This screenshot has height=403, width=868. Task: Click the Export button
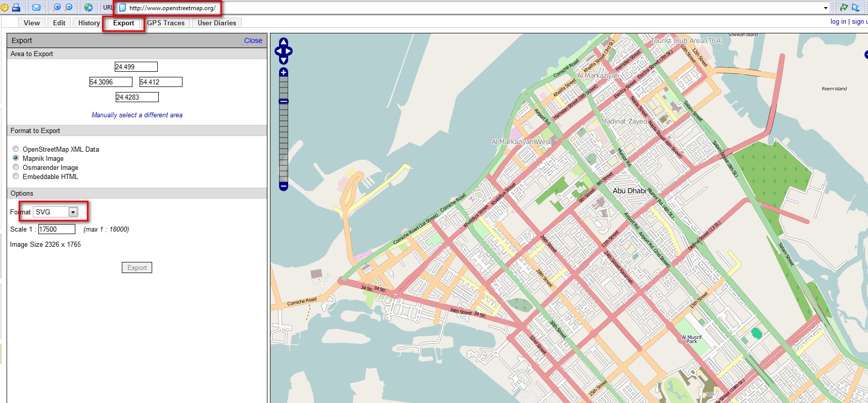137,267
